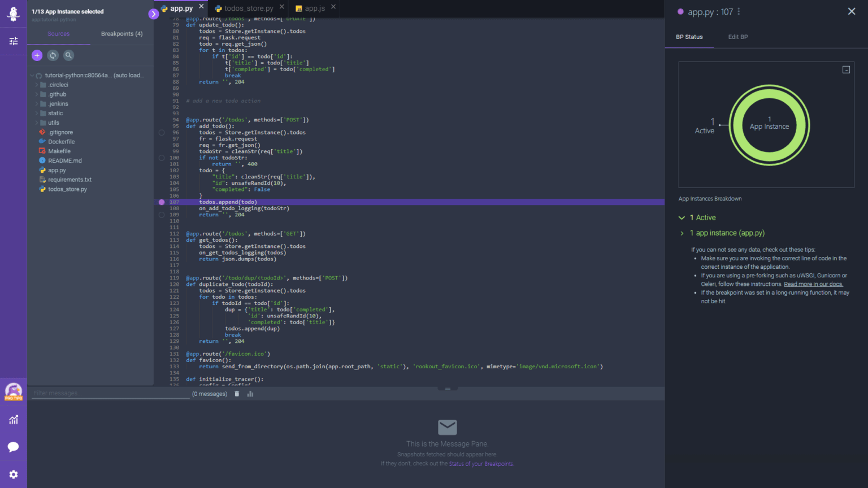Click the add source plus button
Viewport: 868px width, 488px height.
[x=37, y=55]
